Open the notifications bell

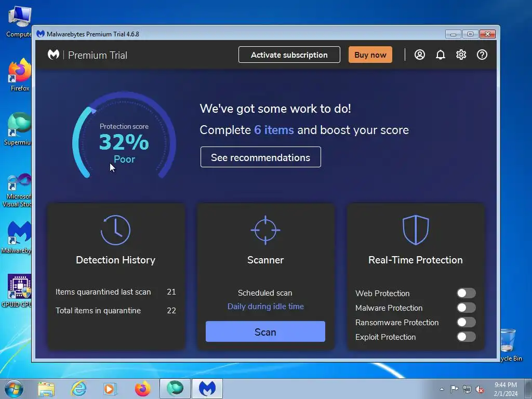(441, 55)
